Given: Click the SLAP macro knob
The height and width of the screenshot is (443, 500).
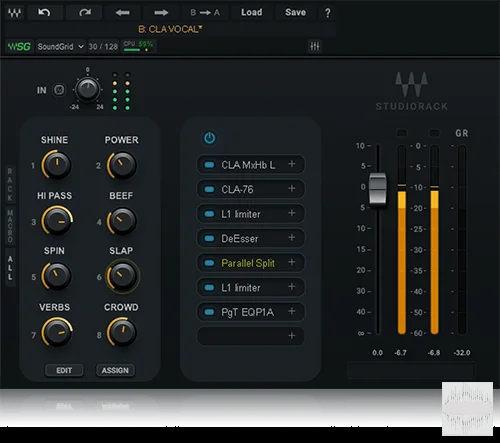Looking at the screenshot, I should 122,276.
